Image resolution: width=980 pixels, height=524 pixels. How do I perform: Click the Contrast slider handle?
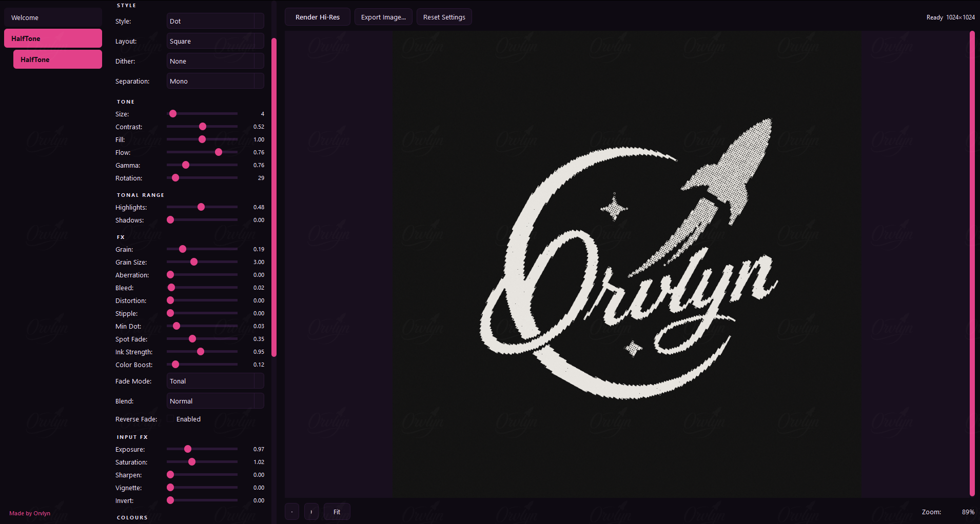pyautogui.click(x=203, y=127)
